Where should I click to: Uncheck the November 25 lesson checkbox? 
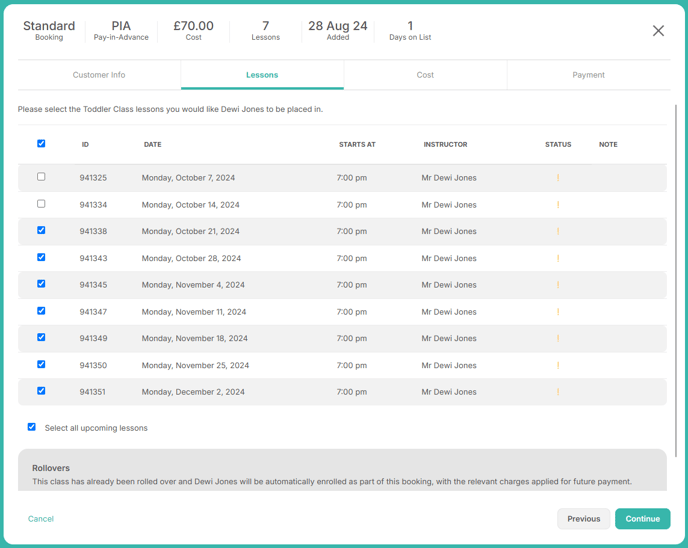pos(41,364)
